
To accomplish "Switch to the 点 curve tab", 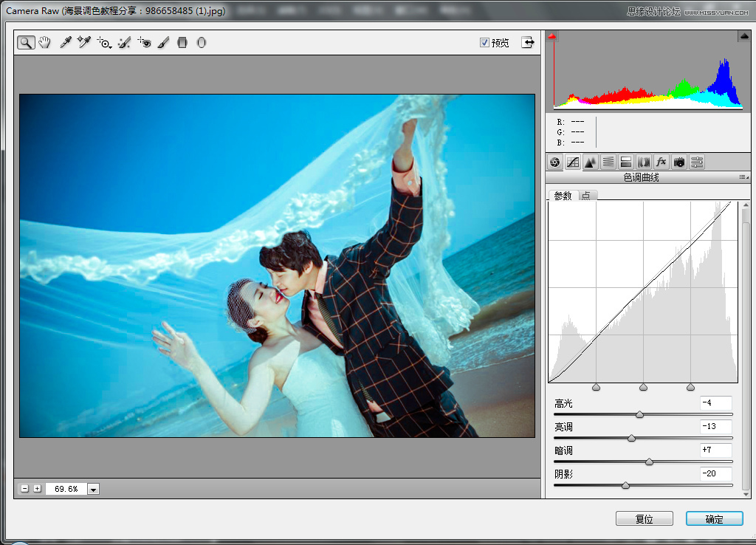I will click(x=587, y=196).
